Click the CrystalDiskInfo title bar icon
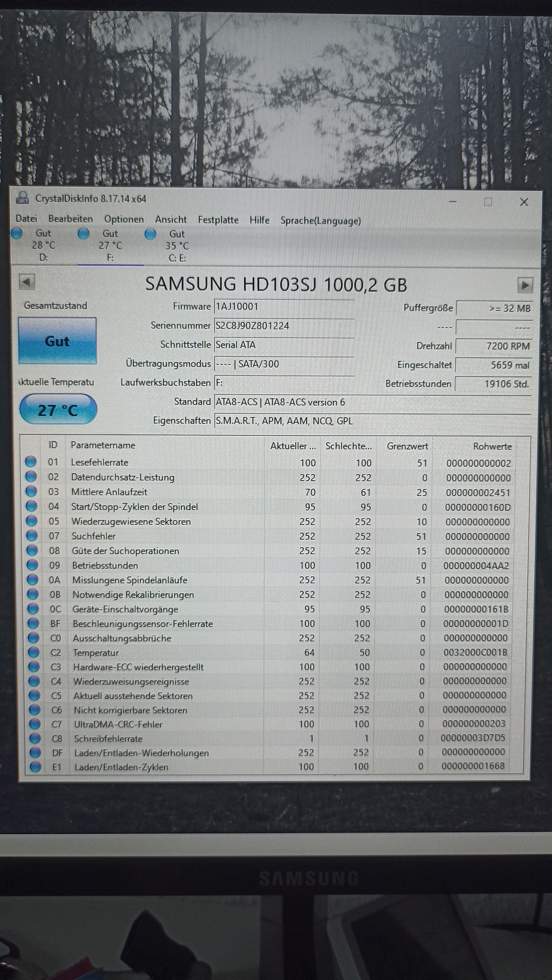 (22, 198)
